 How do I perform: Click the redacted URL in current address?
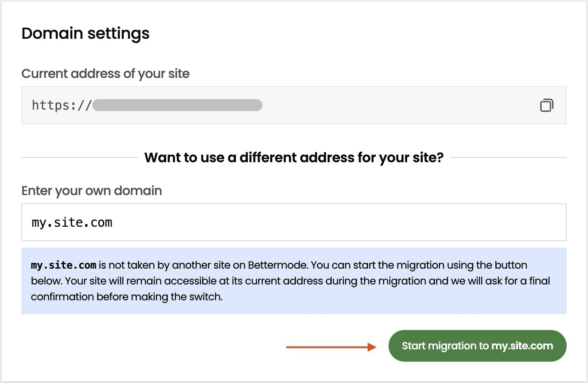pyautogui.click(x=177, y=105)
